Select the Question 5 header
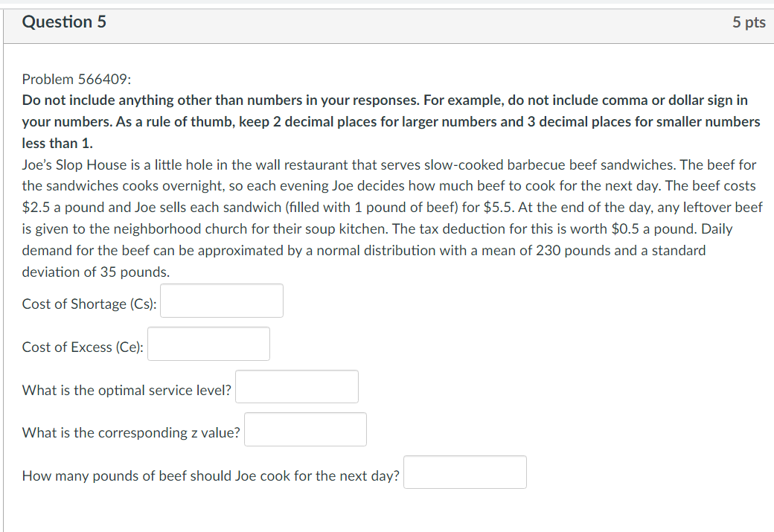The image size is (774, 532). coord(64,22)
